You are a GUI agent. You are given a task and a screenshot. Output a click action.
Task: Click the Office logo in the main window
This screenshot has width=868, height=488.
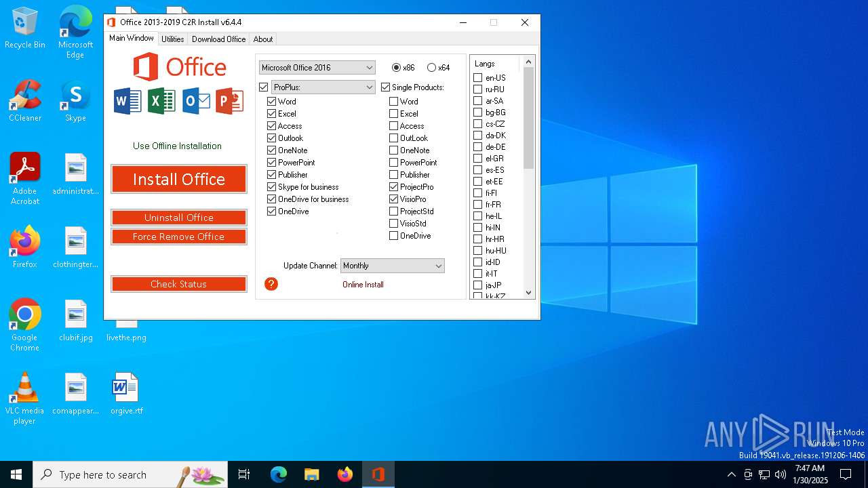pyautogui.click(x=179, y=67)
